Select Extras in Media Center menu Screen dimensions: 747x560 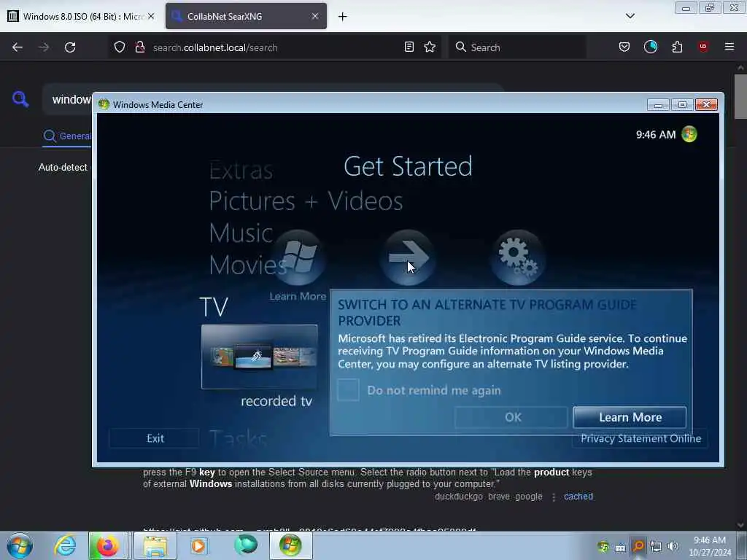[x=241, y=170]
